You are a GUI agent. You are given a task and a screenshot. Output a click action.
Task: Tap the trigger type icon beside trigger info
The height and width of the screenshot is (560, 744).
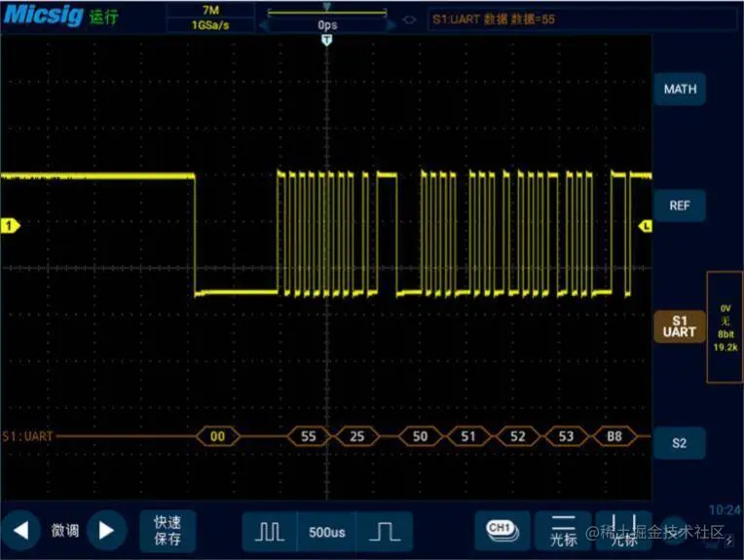point(409,19)
